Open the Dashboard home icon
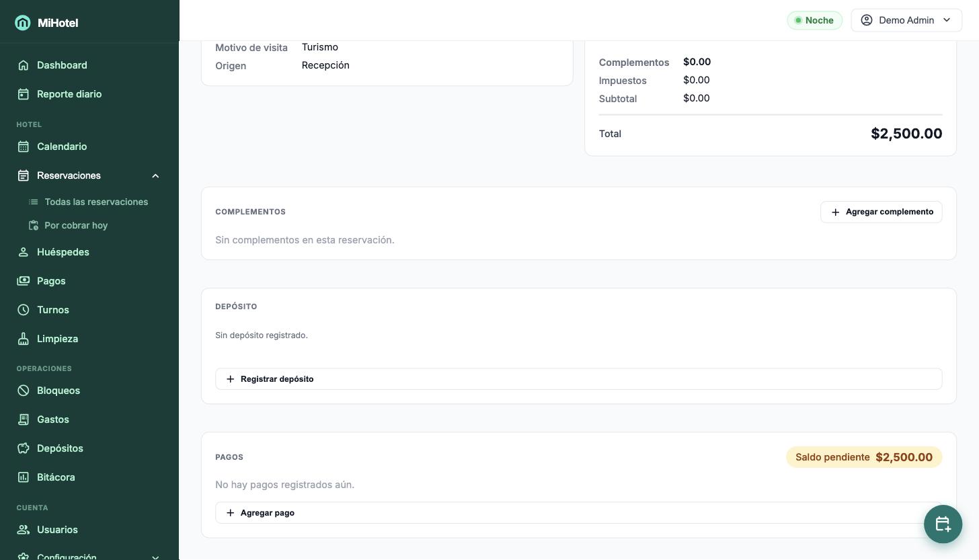Viewport: 979px width, 560px height. coord(24,65)
